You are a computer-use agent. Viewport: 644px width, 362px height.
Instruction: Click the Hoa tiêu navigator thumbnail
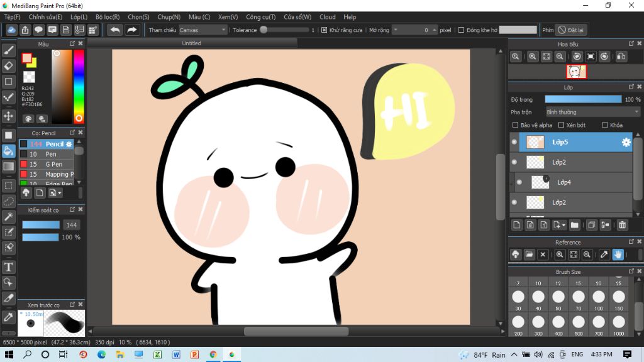[x=576, y=72]
